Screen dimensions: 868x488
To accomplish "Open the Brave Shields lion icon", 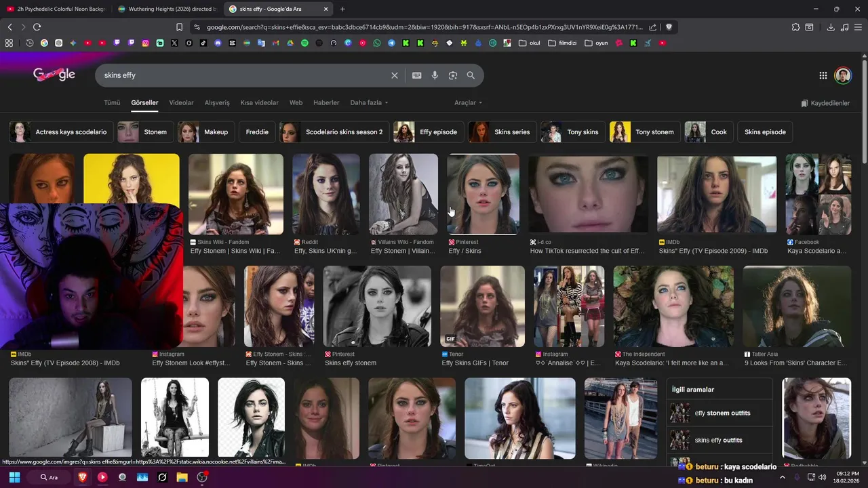I will tap(669, 27).
